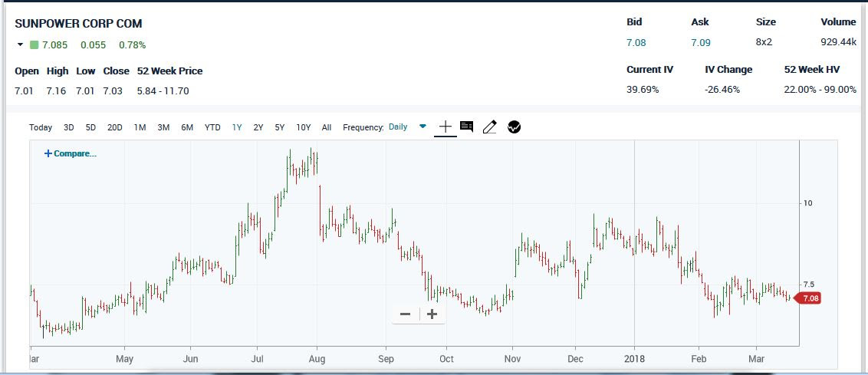
Task: Select the crosshair cursor tool
Action: tap(445, 127)
